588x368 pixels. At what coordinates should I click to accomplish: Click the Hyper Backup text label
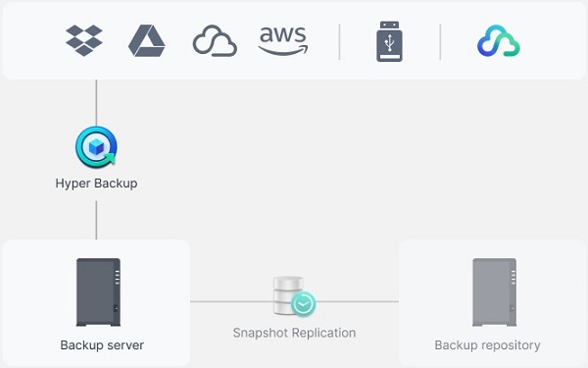point(96,184)
